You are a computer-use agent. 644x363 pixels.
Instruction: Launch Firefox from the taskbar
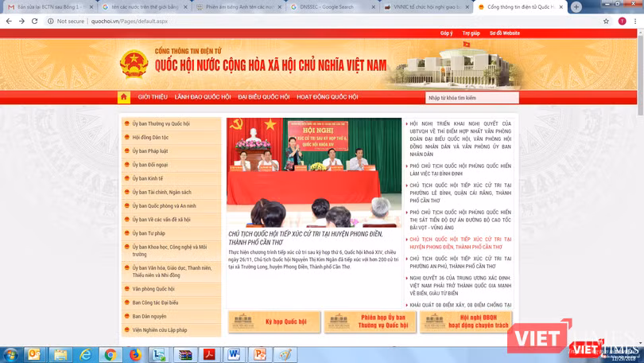pos(135,355)
